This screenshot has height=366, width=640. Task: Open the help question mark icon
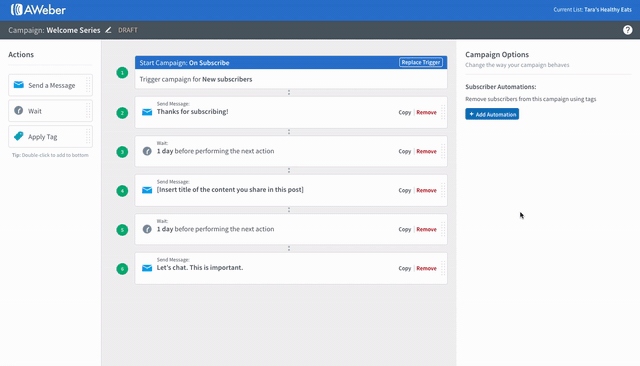627,30
